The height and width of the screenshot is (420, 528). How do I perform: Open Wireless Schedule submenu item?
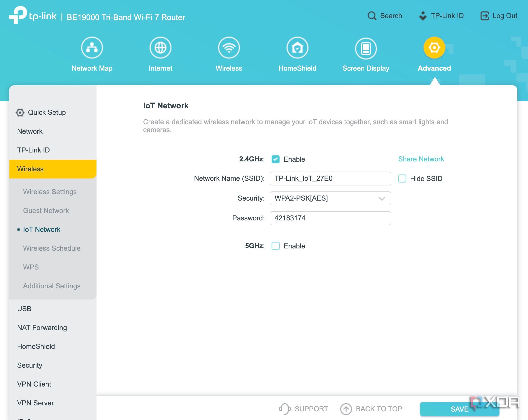(52, 248)
